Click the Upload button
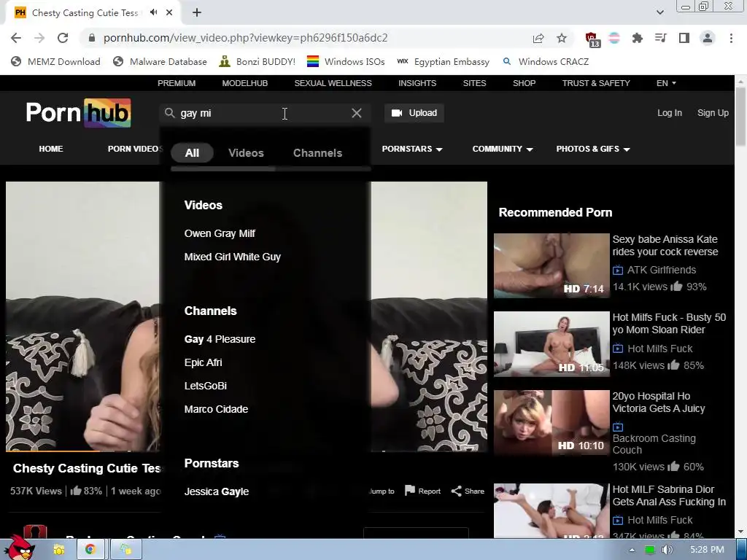 pyautogui.click(x=414, y=113)
